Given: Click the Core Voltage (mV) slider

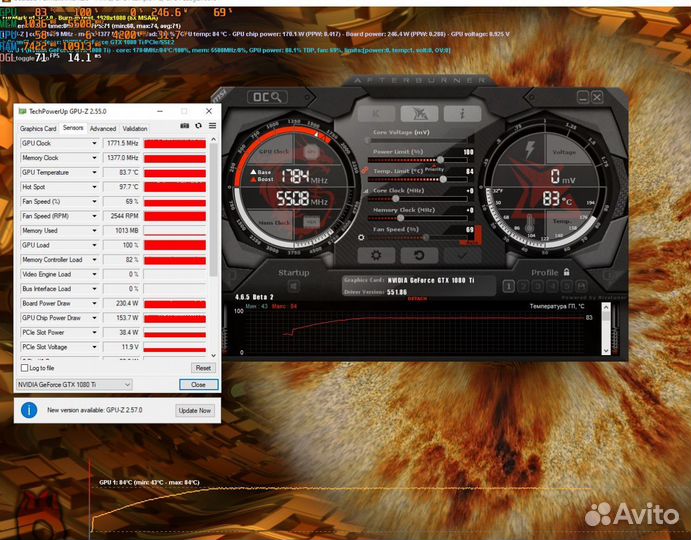Looking at the screenshot, I should click(417, 140).
